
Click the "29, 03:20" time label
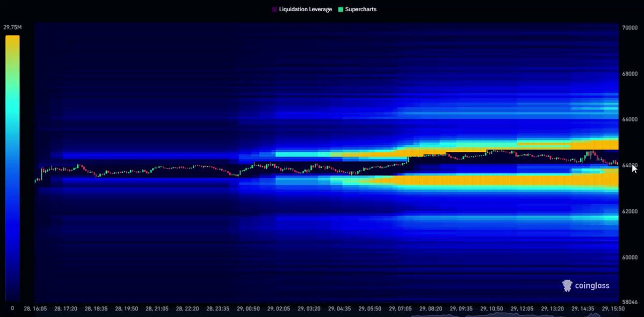click(x=309, y=308)
